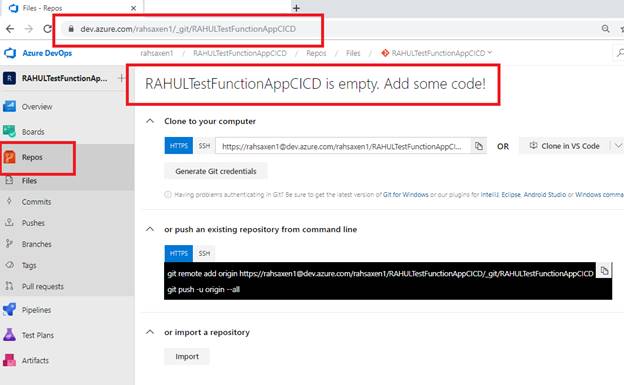Click the project avatar R icon
The height and width of the screenshot is (385, 624).
[10, 78]
